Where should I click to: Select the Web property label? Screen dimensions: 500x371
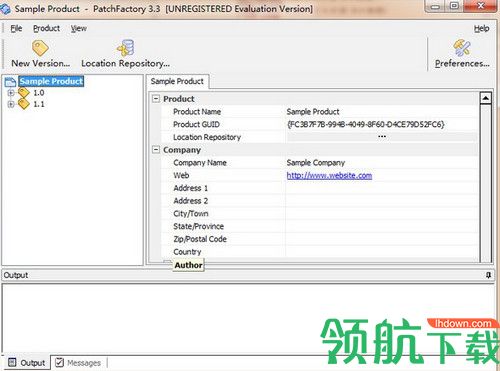tap(181, 175)
